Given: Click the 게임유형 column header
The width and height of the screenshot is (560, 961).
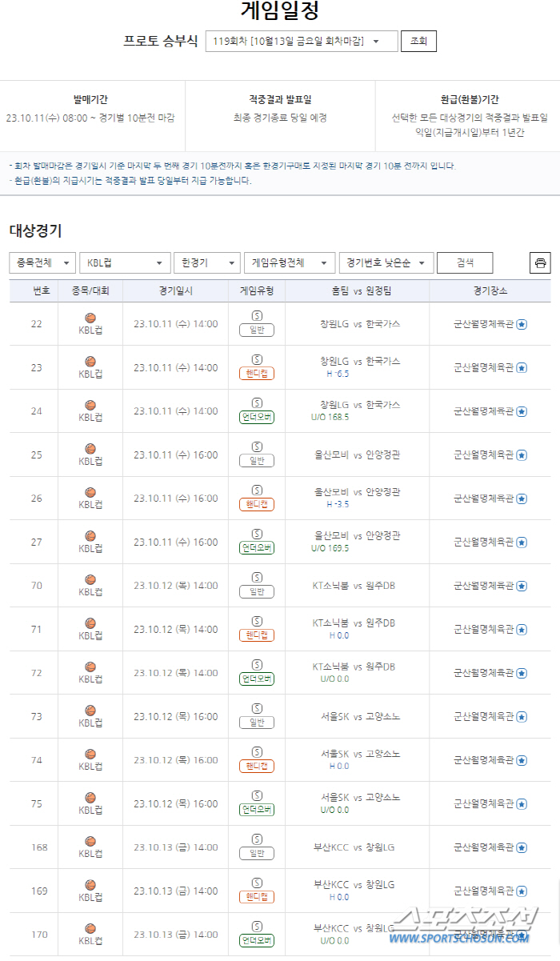Looking at the screenshot, I should 257,290.
